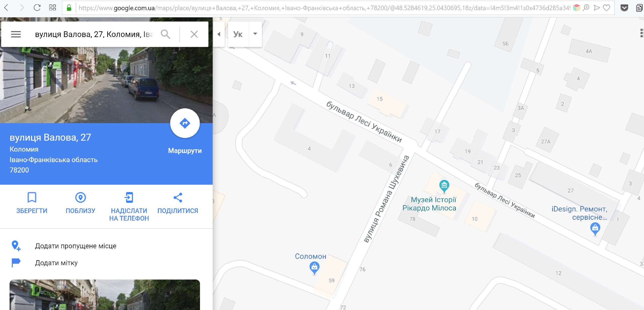This screenshot has height=310, width=644.
Task: Click the search magnifier icon
Action: tap(165, 34)
